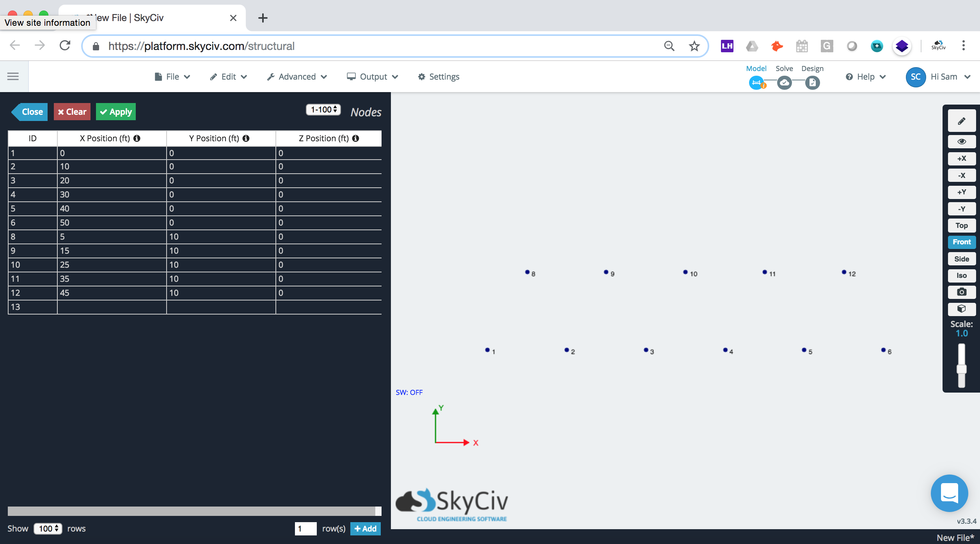Toggle the SW: OFF switch
Screen dimensions: 980x544
tap(409, 392)
